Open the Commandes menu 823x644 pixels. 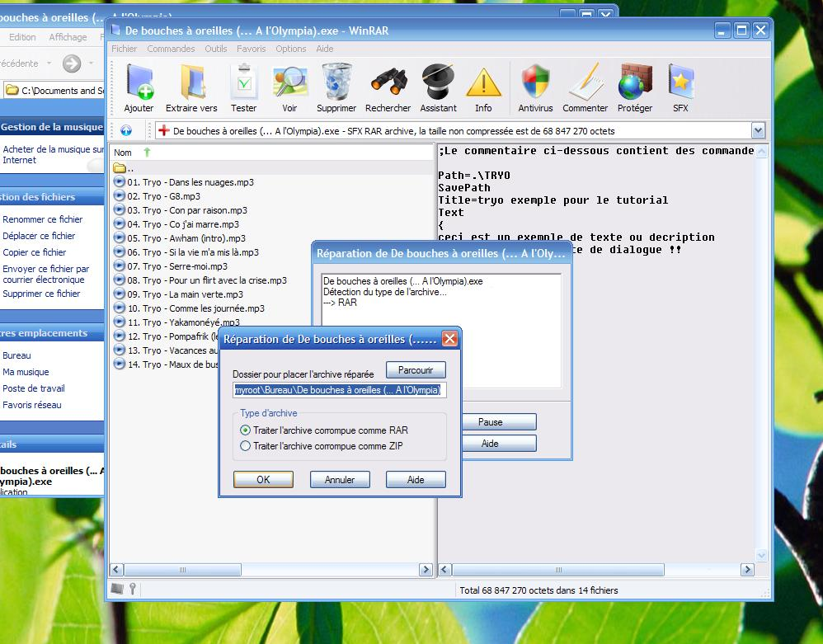171,49
